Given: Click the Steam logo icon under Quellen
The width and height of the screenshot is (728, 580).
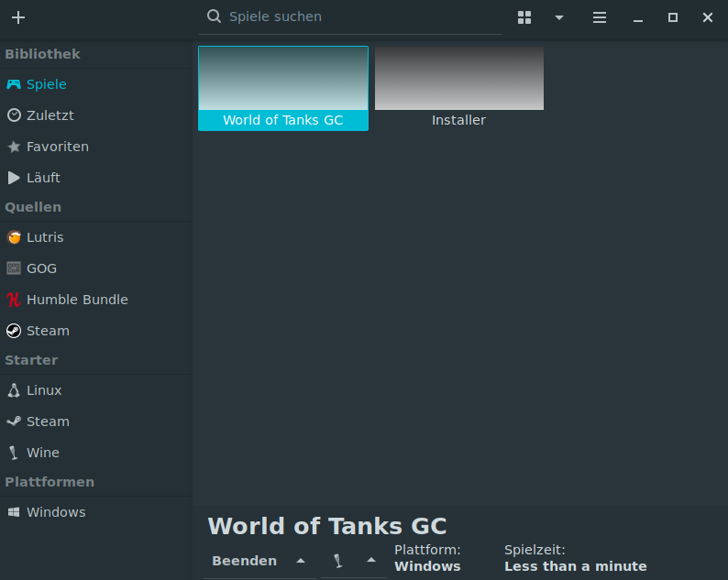Looking at the screenshot, I should (x=14, y=331).
